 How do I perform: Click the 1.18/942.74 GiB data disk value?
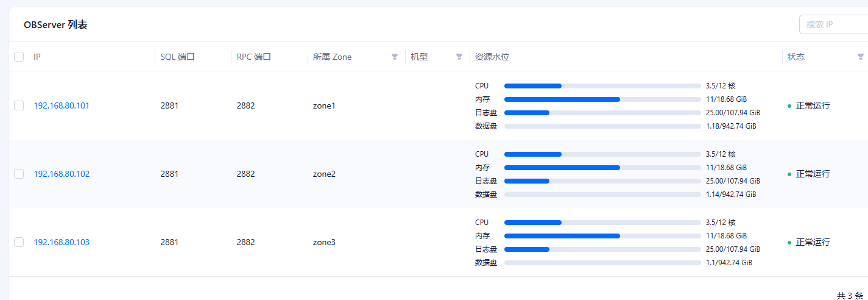pos(731,126)
